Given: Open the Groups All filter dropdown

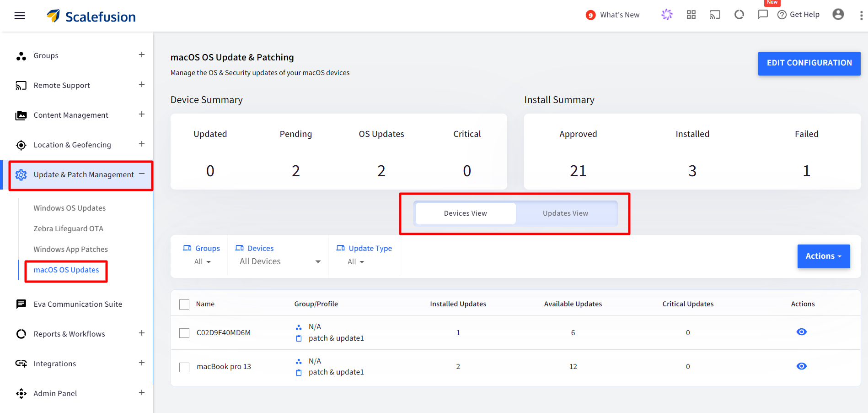Looking at the screenshot, I should 202,262.
